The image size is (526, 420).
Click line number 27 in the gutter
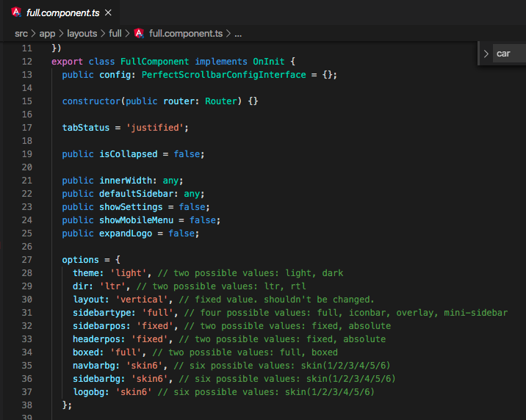(26, 260)
